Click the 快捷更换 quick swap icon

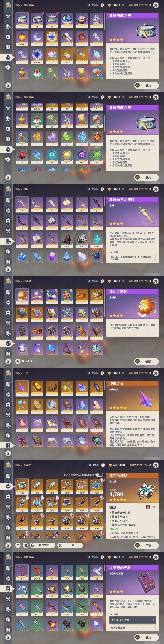click(18, 361)
